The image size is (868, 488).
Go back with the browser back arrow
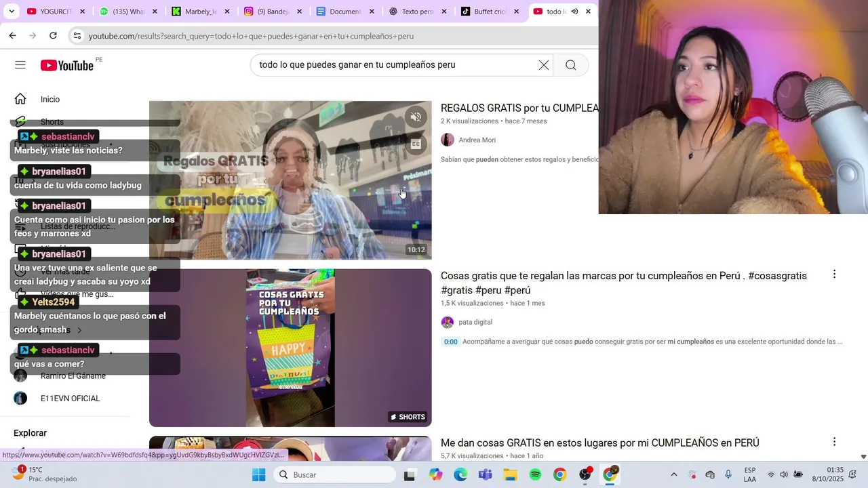coord(12,35)
